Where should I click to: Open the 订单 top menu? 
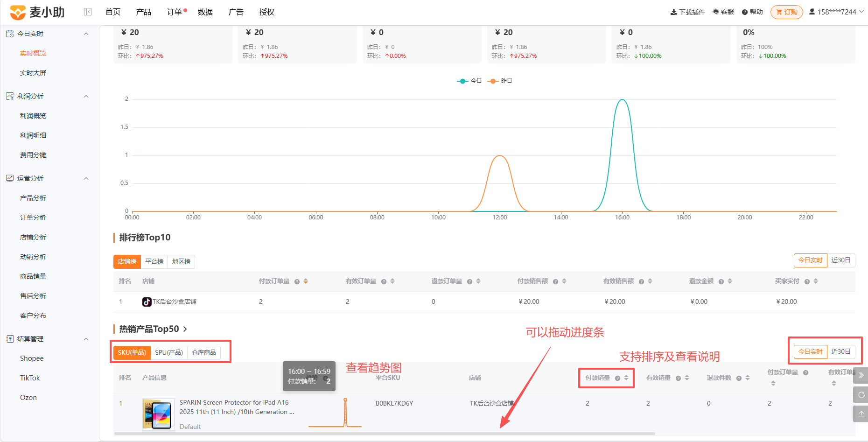pos(175,12)
